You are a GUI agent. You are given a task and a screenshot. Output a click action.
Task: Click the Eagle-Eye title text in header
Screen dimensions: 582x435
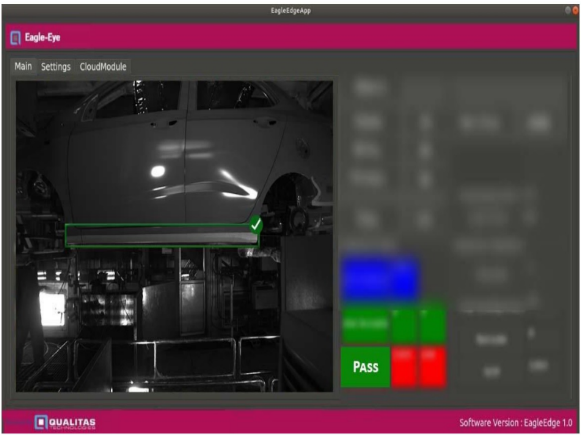42,37
